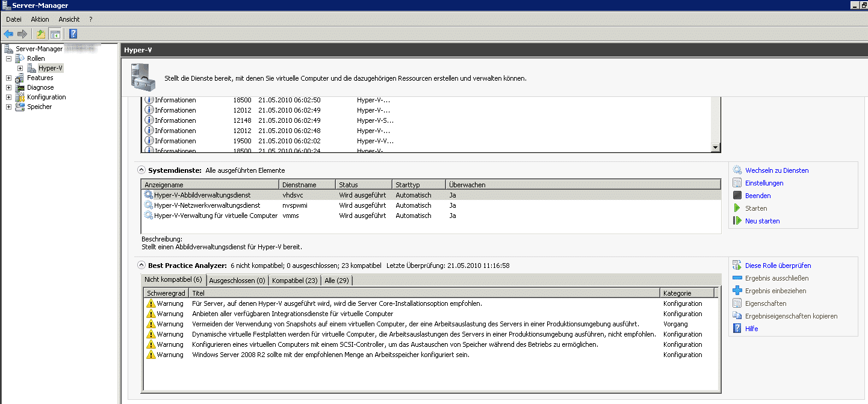Select warning about Integrationsdienste für virtuelle Computer

click(x=431, y=314)
